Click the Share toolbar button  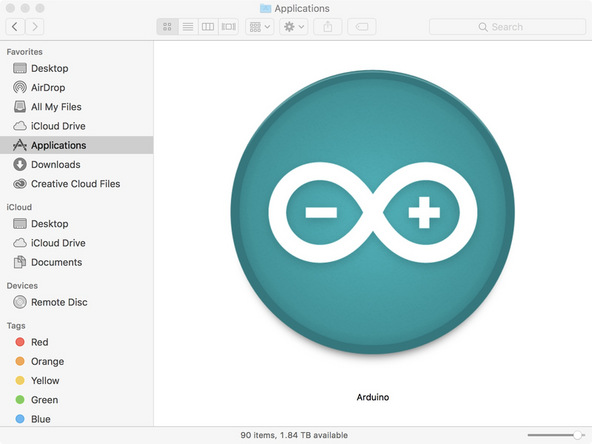tap(328, 27)
